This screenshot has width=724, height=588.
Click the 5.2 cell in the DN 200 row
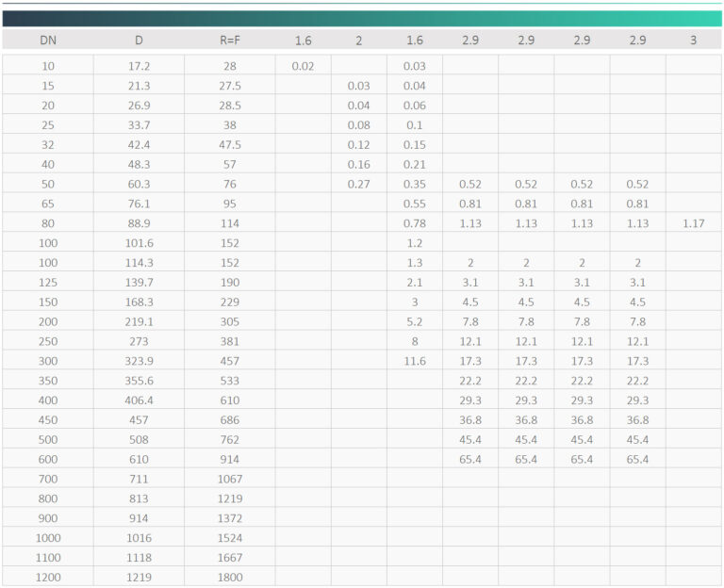pyautogui.click(x=415, y=321)
